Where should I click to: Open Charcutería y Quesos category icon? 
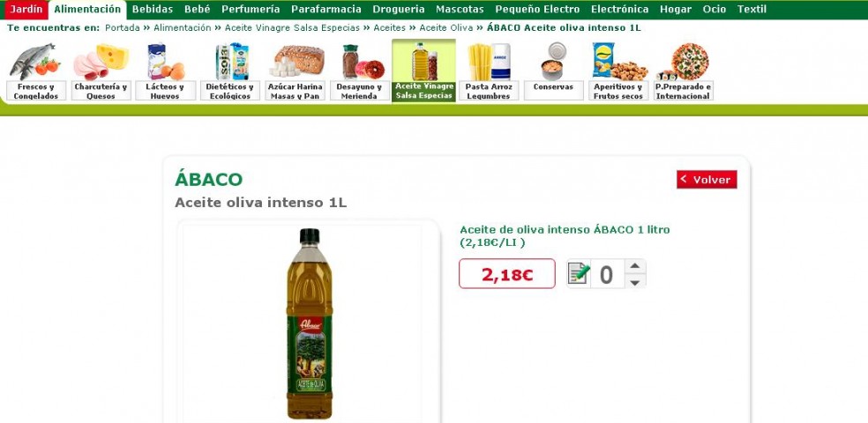click(x=101, y=71)
